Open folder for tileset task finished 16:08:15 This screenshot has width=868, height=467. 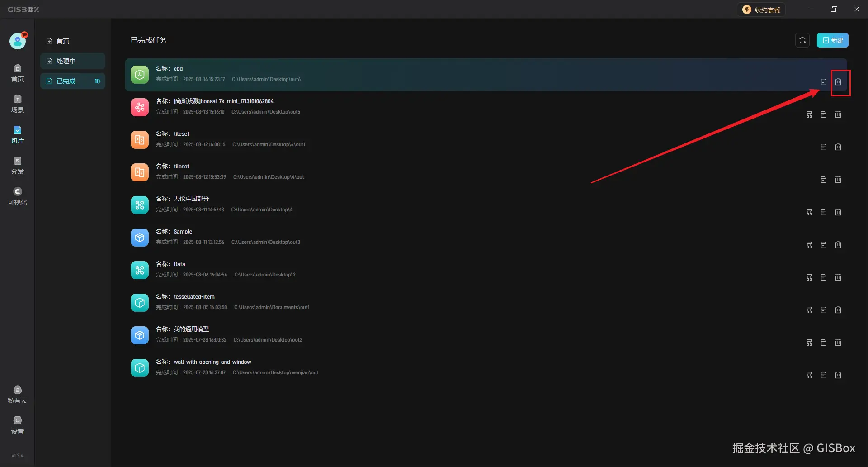pyautogui.click(x=824, y=147)
